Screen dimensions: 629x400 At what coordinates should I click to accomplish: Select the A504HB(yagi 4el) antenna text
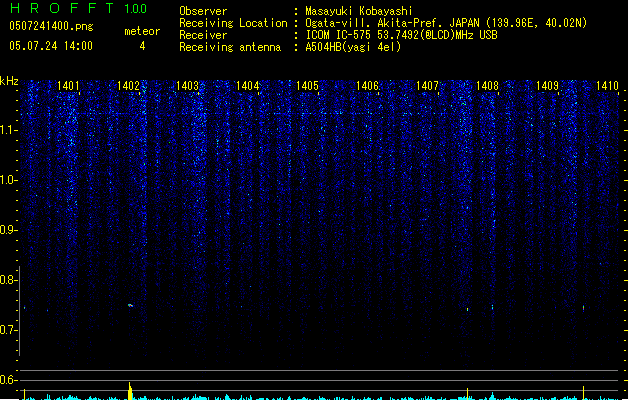353,47
